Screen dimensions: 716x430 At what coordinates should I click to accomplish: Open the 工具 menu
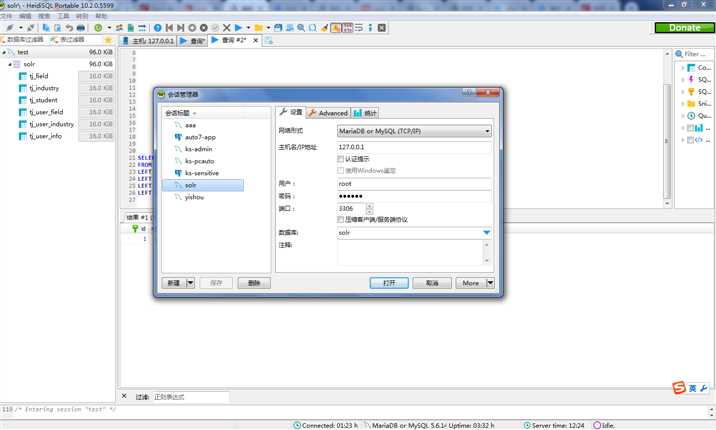63,16
